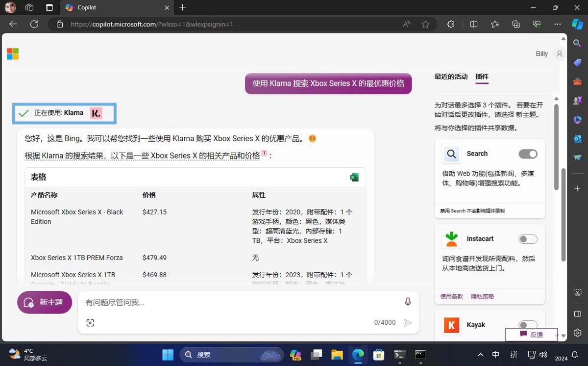Toggle split screen icon in Edge toolbar
This screenshot has width=588, height=366.
[473, 24]
